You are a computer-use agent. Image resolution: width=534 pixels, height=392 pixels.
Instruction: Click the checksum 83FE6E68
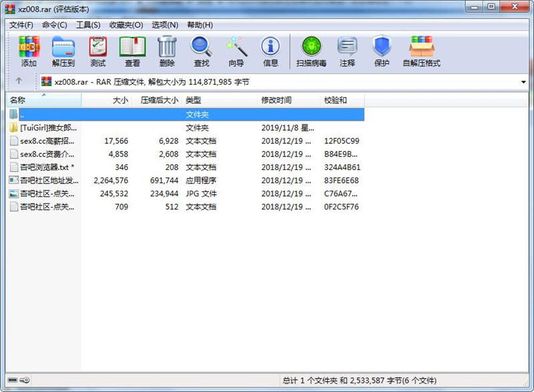point(341,181)
